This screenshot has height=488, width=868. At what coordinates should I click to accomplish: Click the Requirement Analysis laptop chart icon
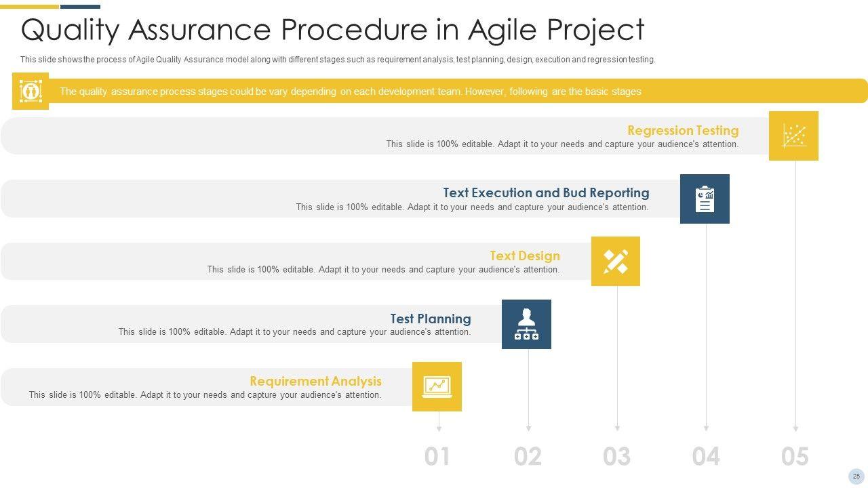pos(437,386)
